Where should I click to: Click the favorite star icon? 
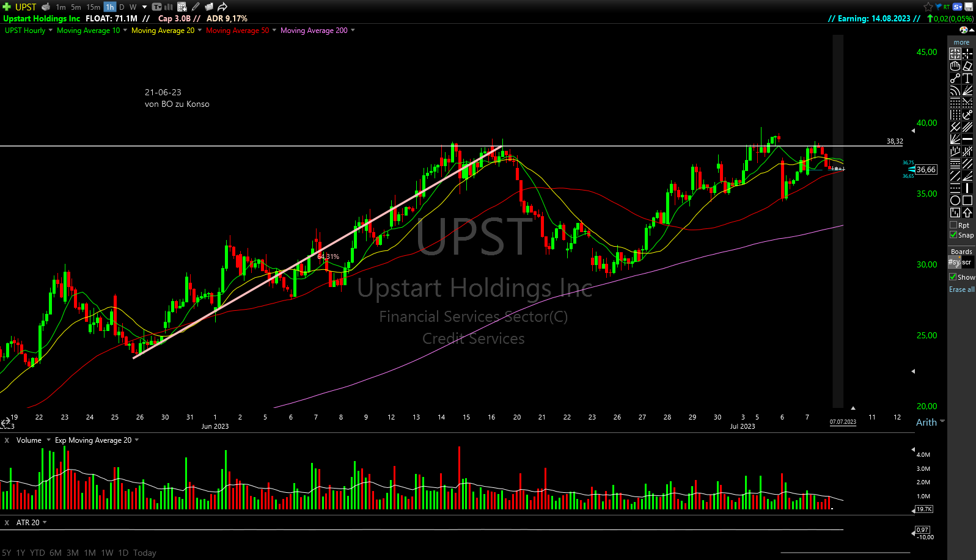point(928,7)
